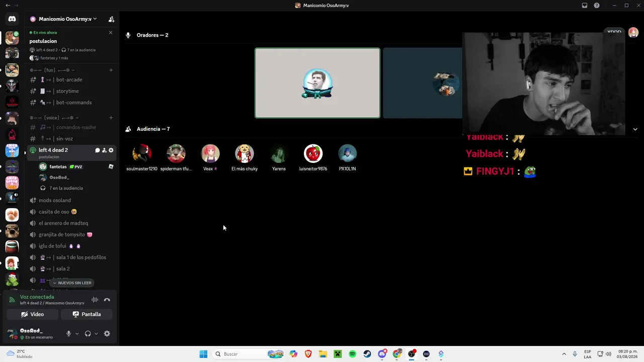Add a channel to the (voice) category
This screenshot has height=362, width=644.
pyautogui.click(x=111, y=118)
